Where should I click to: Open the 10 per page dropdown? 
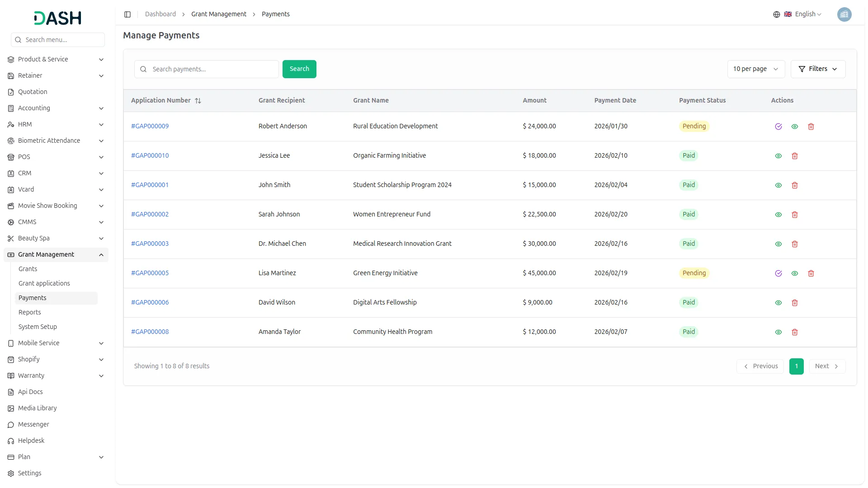coord(755,69)
